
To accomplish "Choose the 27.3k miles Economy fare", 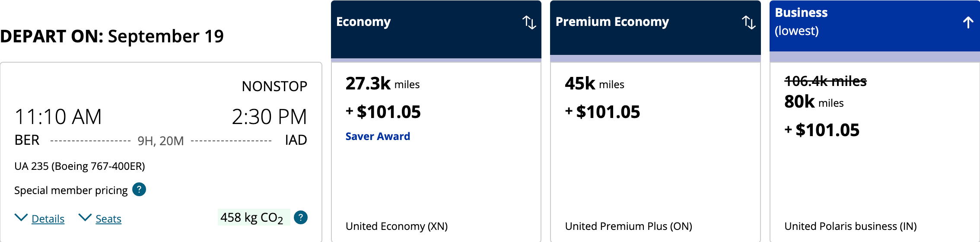I will click(x=383, y=84).
